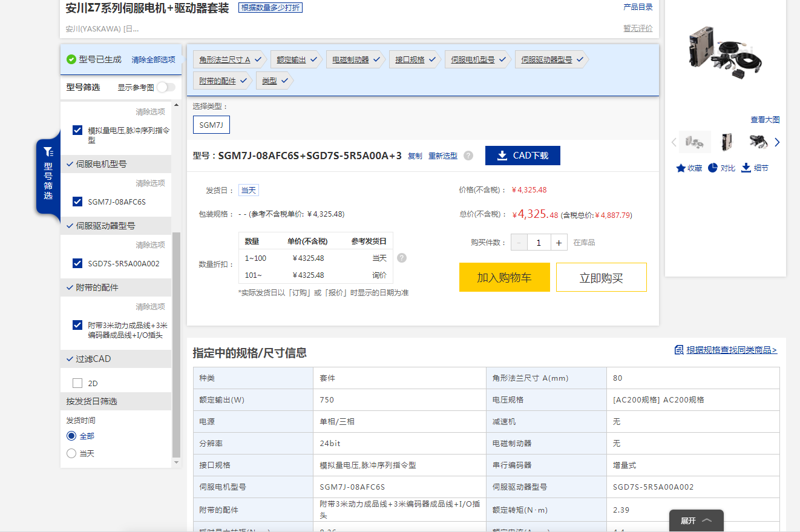Screen dimensions: 800x532
Task: Click 清除全部选项 to clear all options
Action: (154, 59)
